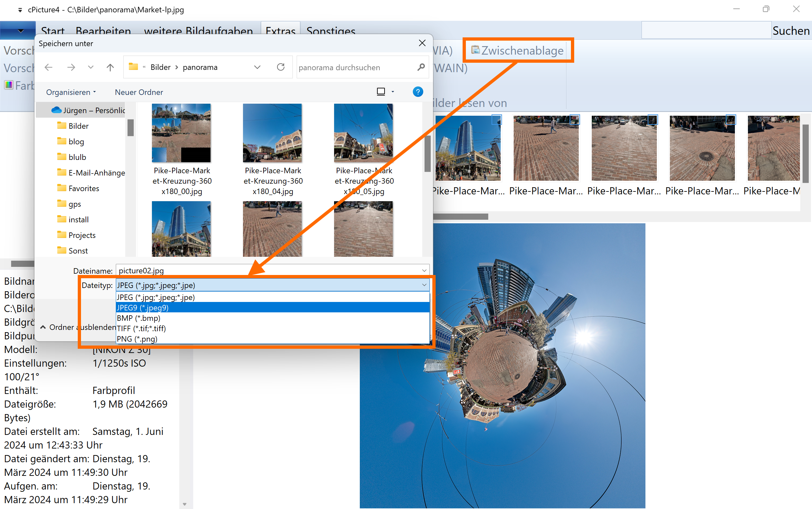Click the Neuer Ordner button
Screen dimensions: 812x509
click(139, 92)
